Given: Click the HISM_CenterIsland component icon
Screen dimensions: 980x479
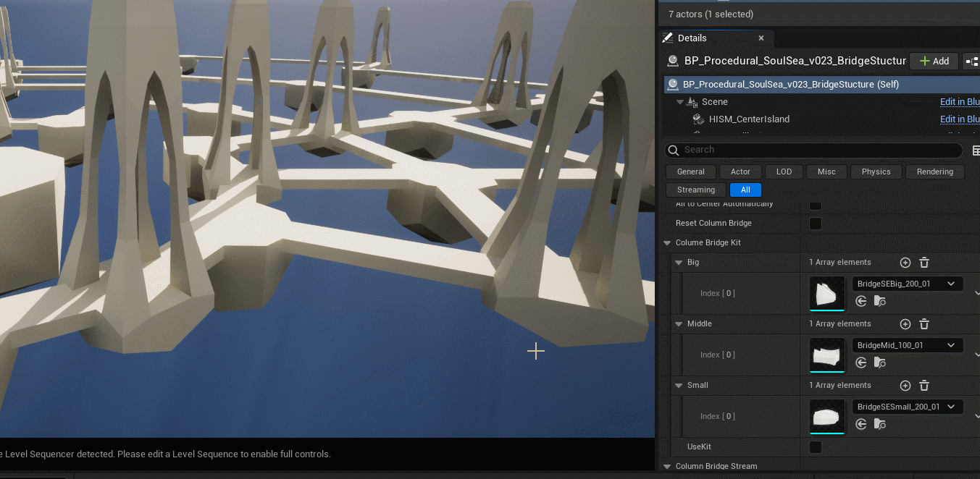Looking at the screenshot, I should [x=698, y=119].
